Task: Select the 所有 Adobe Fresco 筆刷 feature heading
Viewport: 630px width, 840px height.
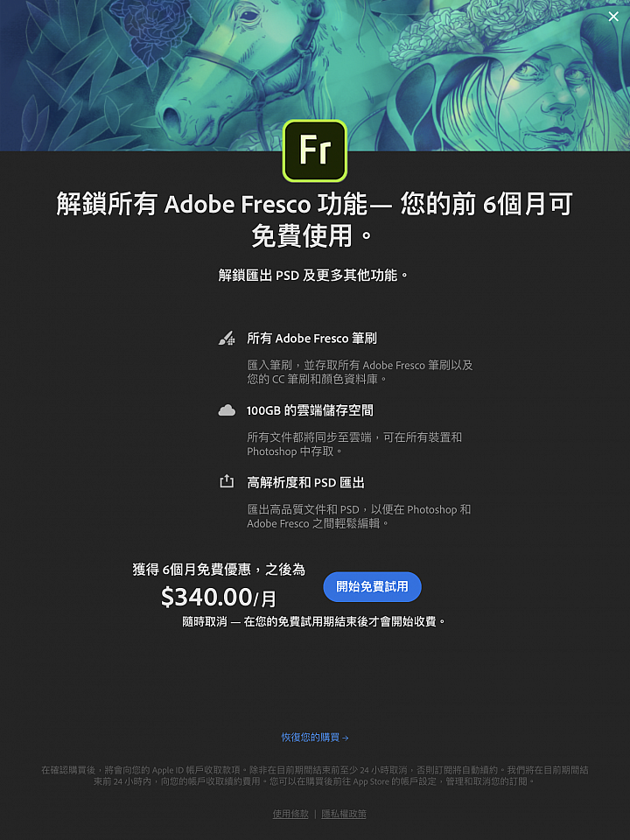Action: pyautogui.click(x=311, y=339)
